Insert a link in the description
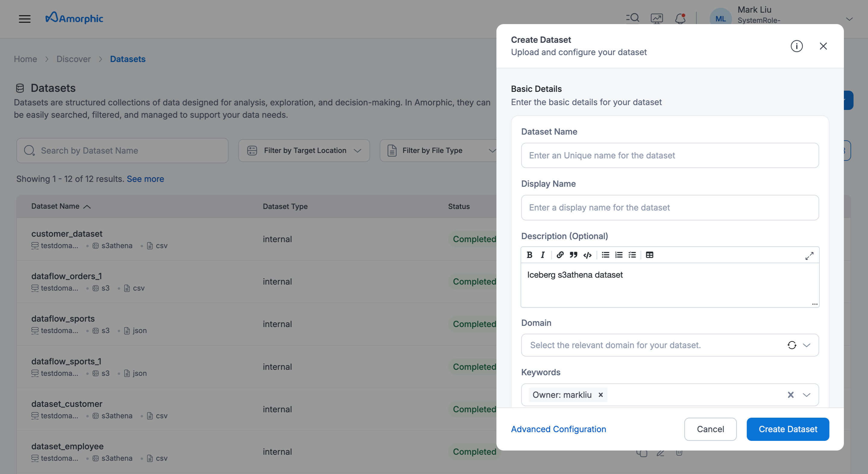The image size is (868, 474). coord(560,255)
